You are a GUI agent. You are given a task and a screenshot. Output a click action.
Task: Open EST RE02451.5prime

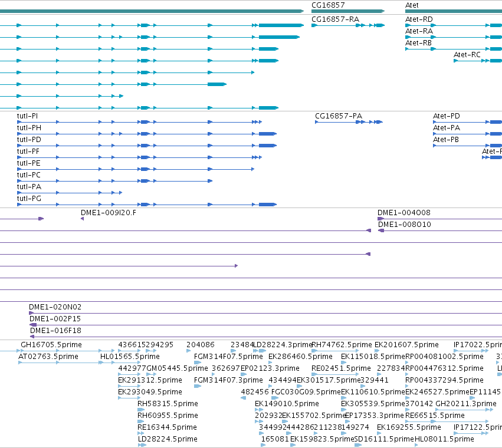point(341,368)
